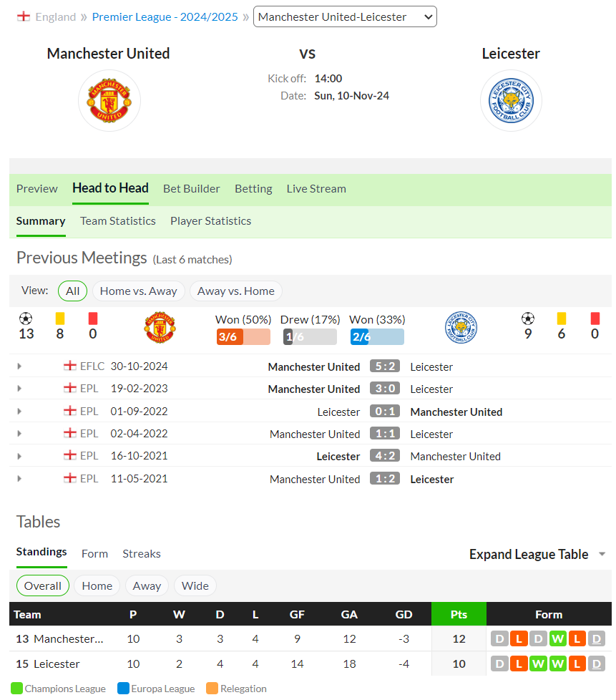Click the large Manchester United crest
The height and width of the screenshot is (700, 616).
click(x=109, y=100)
